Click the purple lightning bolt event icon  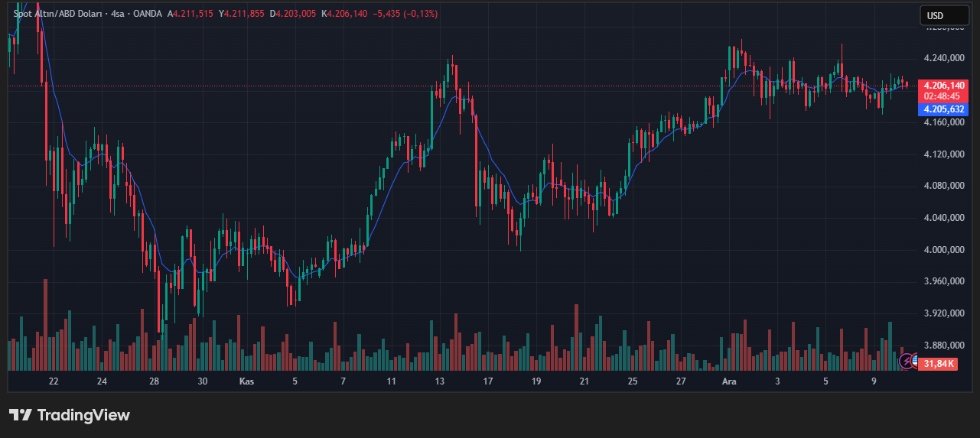(907, 360)
